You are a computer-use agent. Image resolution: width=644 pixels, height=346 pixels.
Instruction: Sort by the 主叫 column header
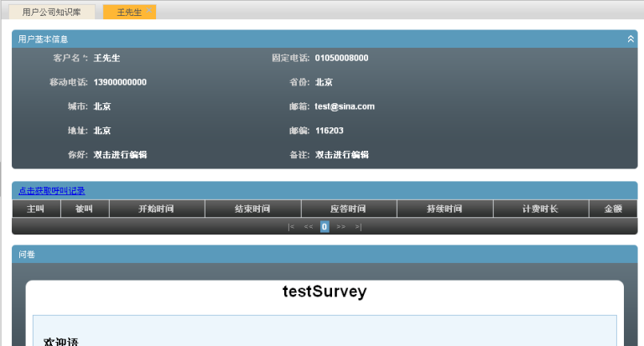[36, 209]
